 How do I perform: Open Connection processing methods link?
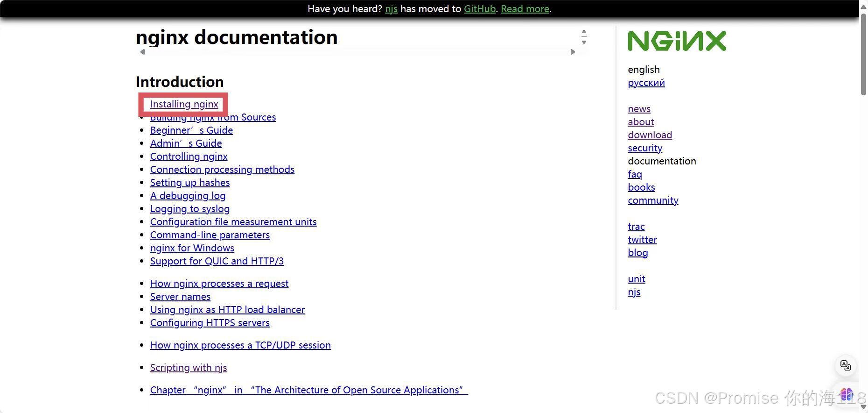point(222,170)
